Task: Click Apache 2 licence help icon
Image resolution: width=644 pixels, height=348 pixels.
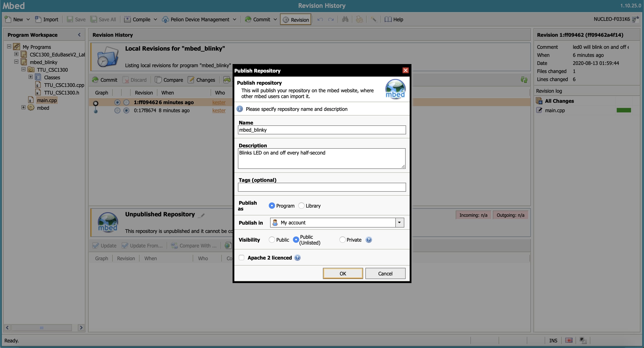Action: (x=297, y=258)
